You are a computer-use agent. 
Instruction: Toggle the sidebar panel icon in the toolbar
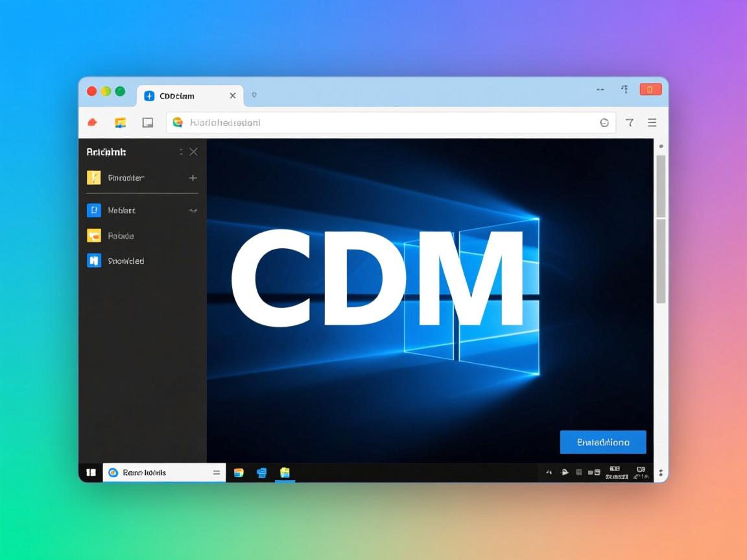pos(148,122)
